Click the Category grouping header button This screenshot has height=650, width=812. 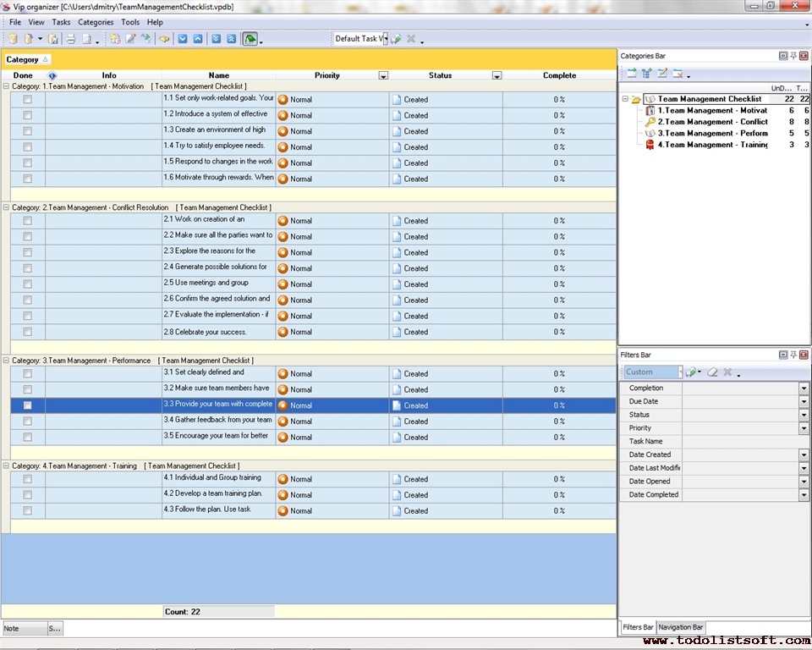click(x=27, y=60)
